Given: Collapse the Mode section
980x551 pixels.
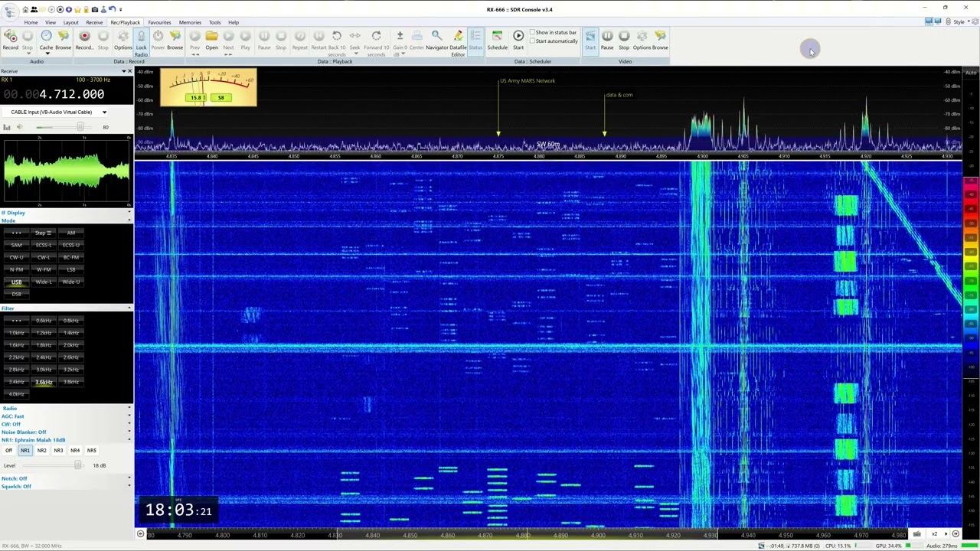Looking at the screenshot, I should 129,220.
